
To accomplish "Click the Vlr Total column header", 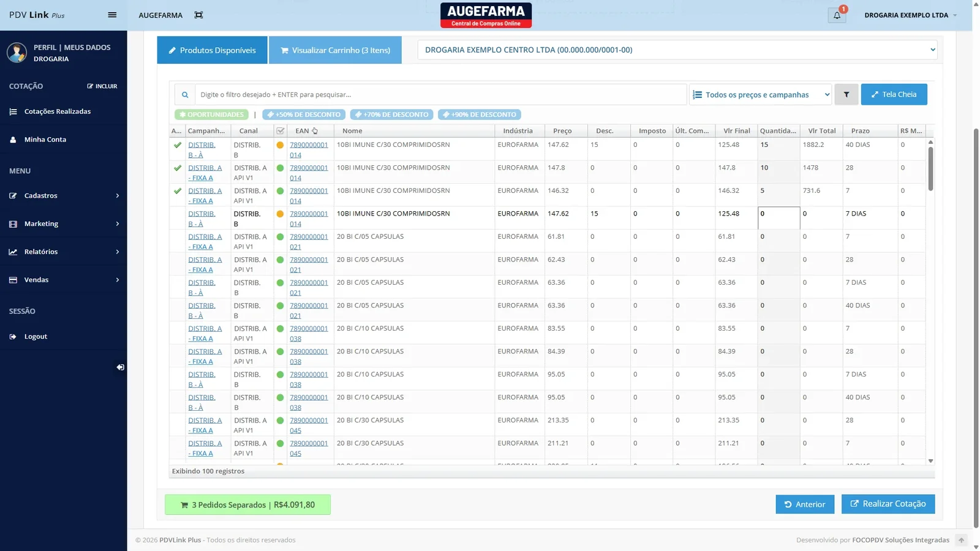I will (821, 131).
